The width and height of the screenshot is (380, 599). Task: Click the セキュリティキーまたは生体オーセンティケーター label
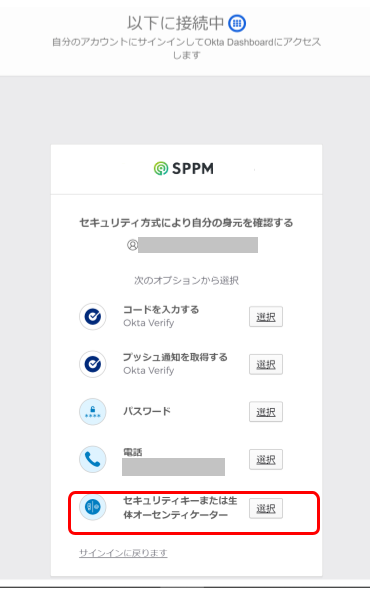coord(180,508)
